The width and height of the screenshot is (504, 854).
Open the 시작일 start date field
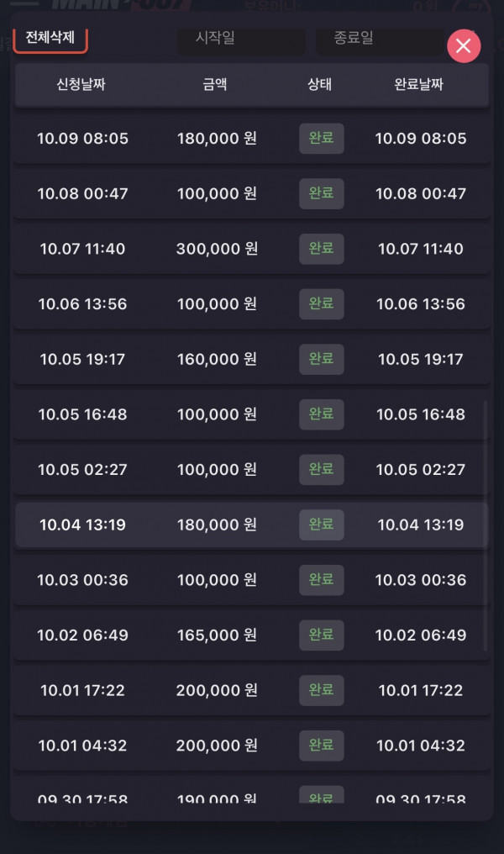[241, 39]
